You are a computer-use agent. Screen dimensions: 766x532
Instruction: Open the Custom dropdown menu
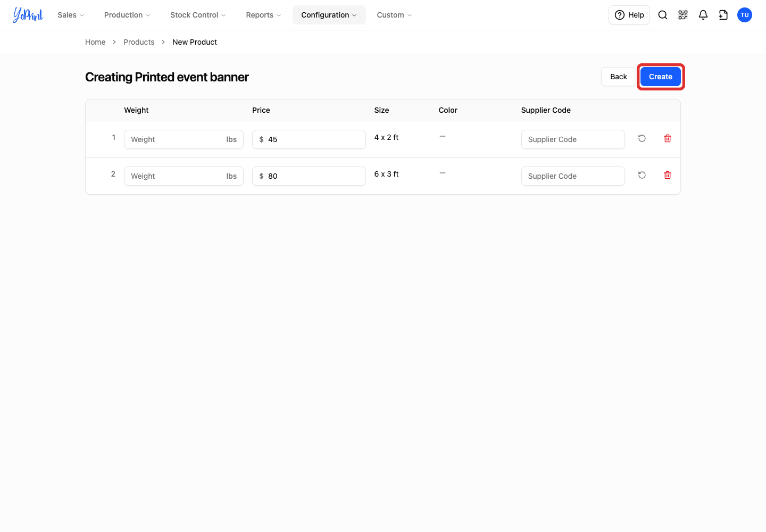pos(394,15)
